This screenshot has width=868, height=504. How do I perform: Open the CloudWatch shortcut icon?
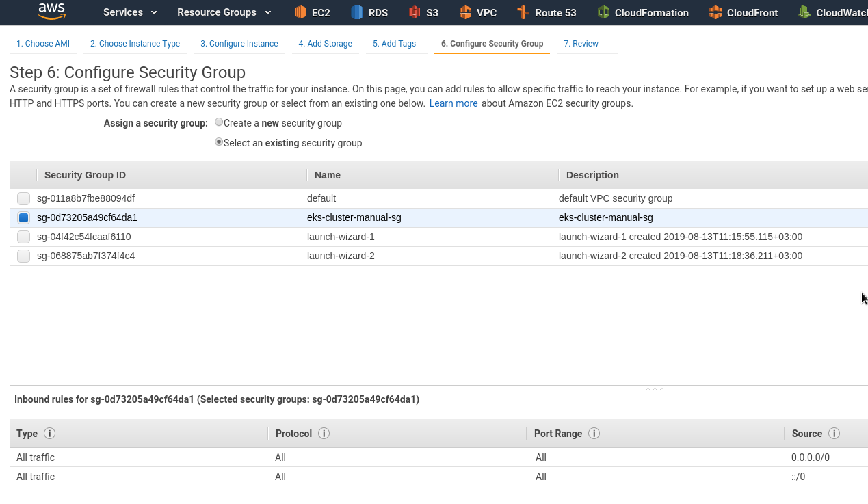[x=804, y=12]
